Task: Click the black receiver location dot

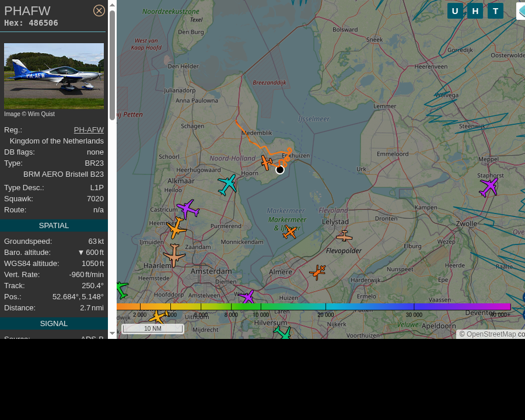Action: [x=280, y=170]
